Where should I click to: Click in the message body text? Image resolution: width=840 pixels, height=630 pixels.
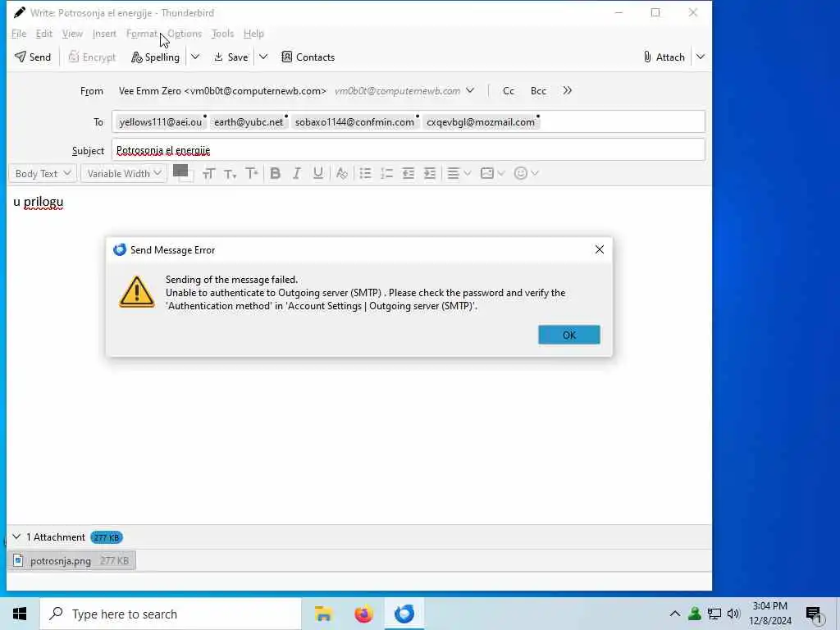pyautogui.click(x=38, y=202)
